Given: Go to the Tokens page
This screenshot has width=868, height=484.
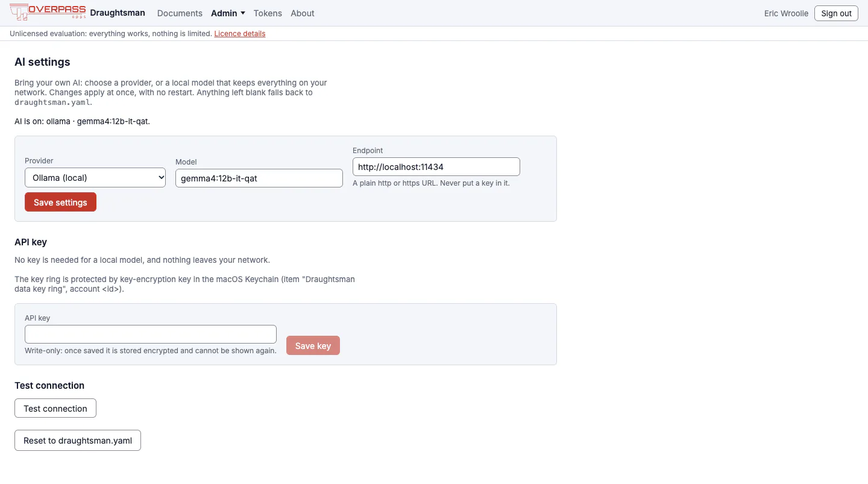Looking at the screenshot, I should (x=268, y=13).
